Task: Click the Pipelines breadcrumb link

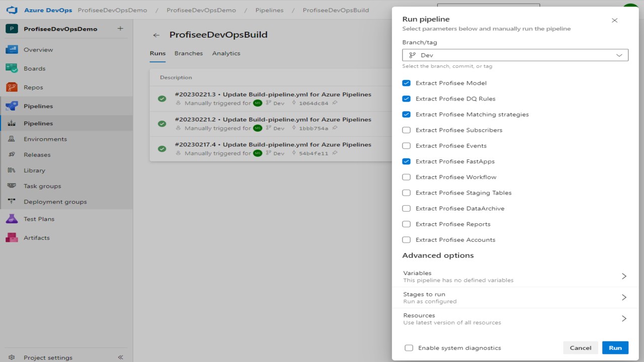Action: coord(269,10)
